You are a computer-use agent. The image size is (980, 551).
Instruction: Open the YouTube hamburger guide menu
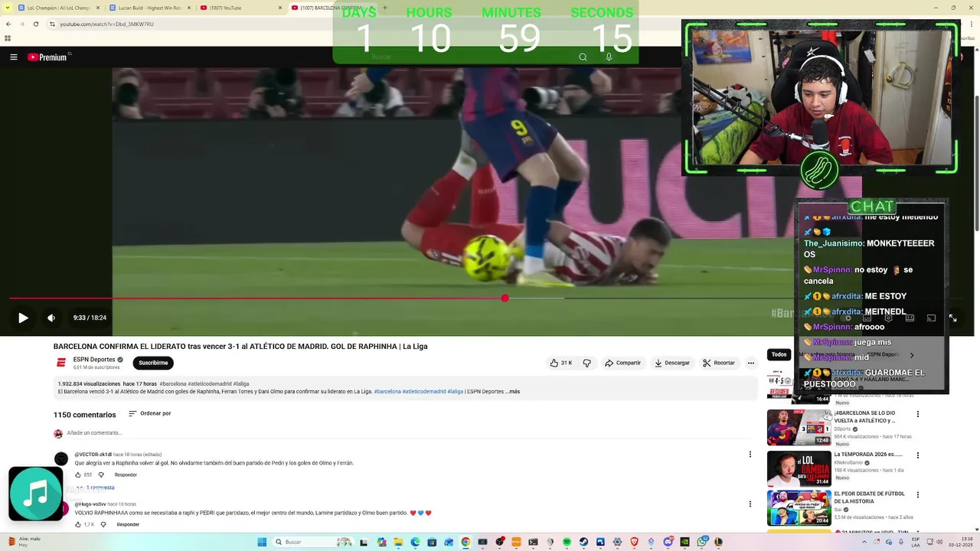click(13, 57)
